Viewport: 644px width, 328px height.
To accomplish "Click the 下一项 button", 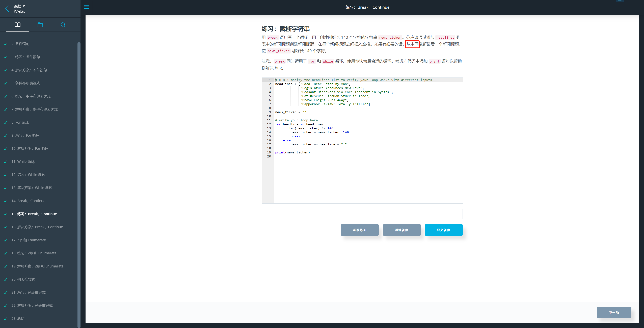I will click(614, 312).
